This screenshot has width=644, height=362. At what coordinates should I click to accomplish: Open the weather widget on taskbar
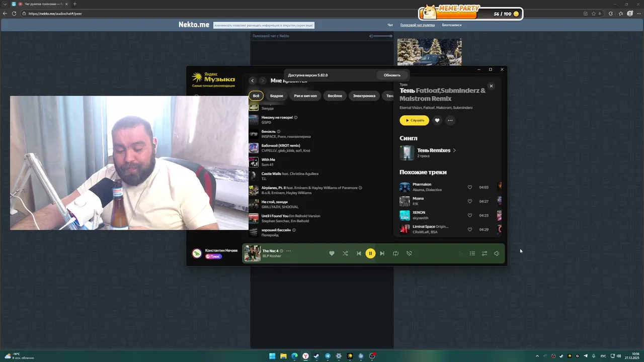20,356
